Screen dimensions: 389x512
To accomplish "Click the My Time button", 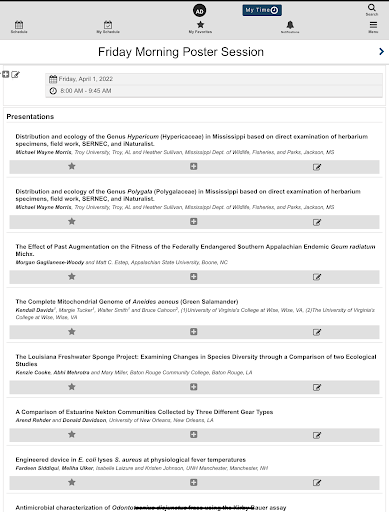I will (262, 10).
